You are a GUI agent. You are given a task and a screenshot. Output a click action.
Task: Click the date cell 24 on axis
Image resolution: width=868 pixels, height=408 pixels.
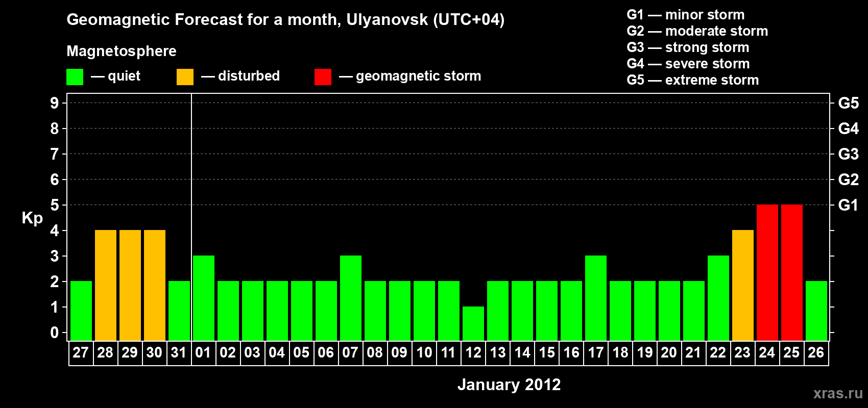[767, 353]
